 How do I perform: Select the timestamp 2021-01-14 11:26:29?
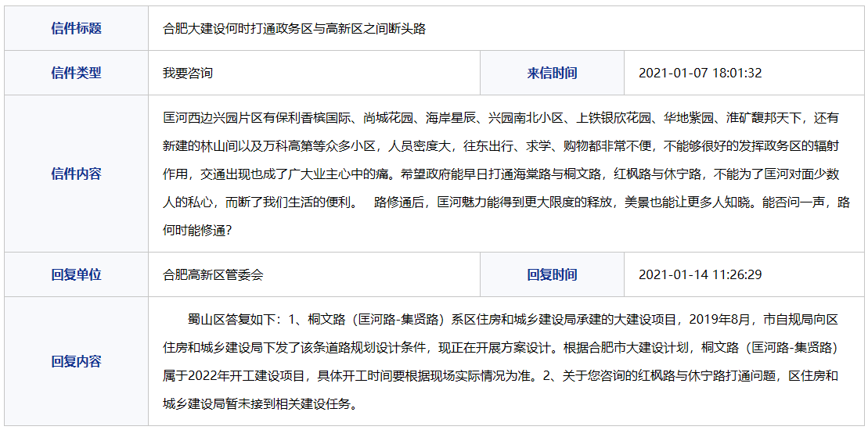tap(700, 274)
